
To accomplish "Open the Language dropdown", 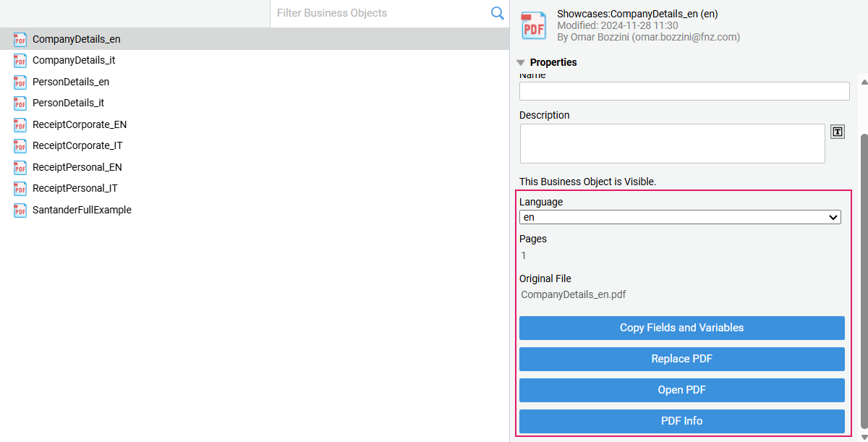I will (x=680, y=217).
